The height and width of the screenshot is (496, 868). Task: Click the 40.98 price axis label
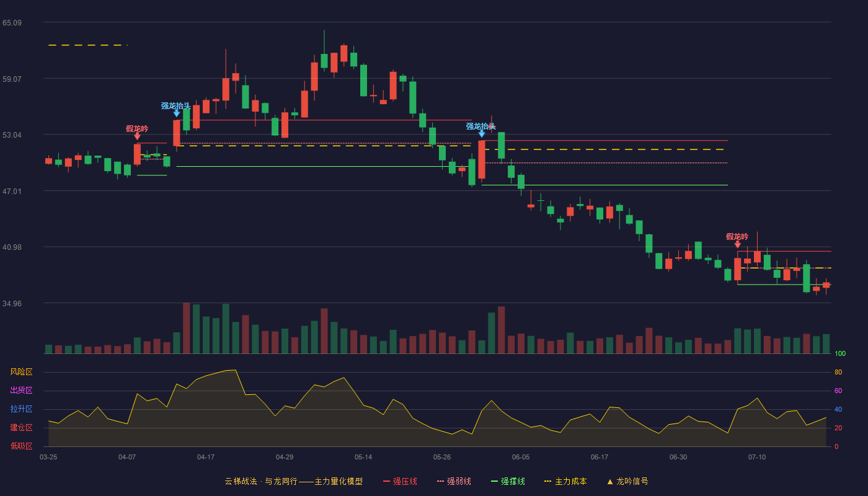pyautogui.click(x=12, y=247)
